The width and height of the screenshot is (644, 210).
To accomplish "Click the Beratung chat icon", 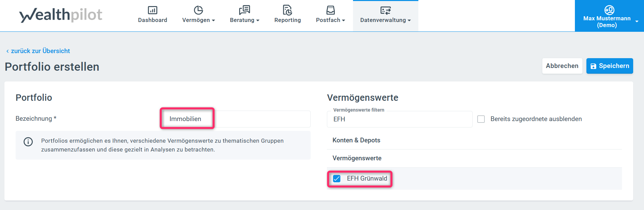I will tap(244, 10).
